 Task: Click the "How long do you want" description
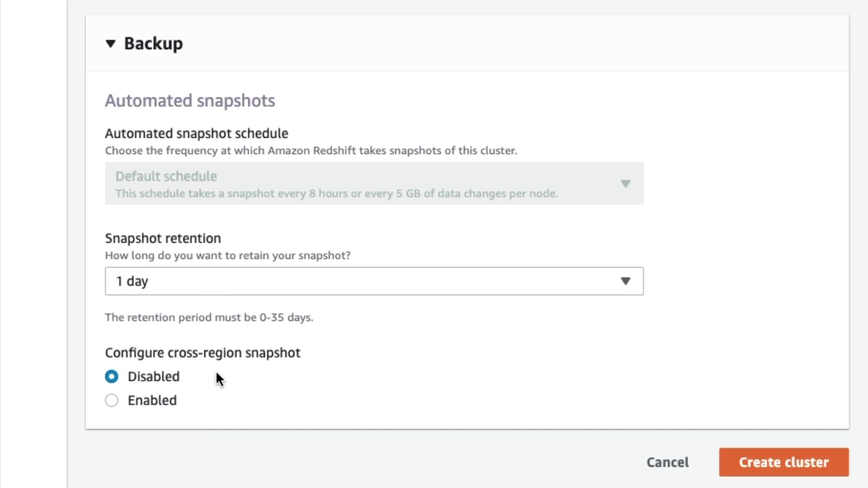(228, 255)
